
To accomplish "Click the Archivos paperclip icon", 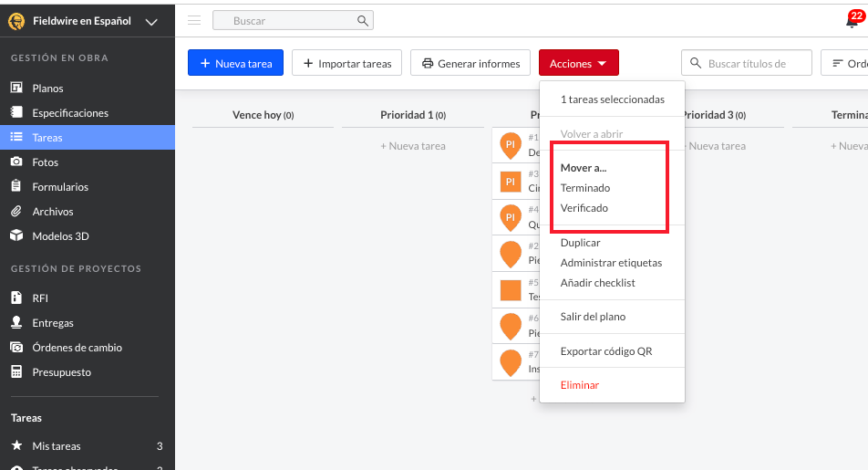I will click(16, 211).
